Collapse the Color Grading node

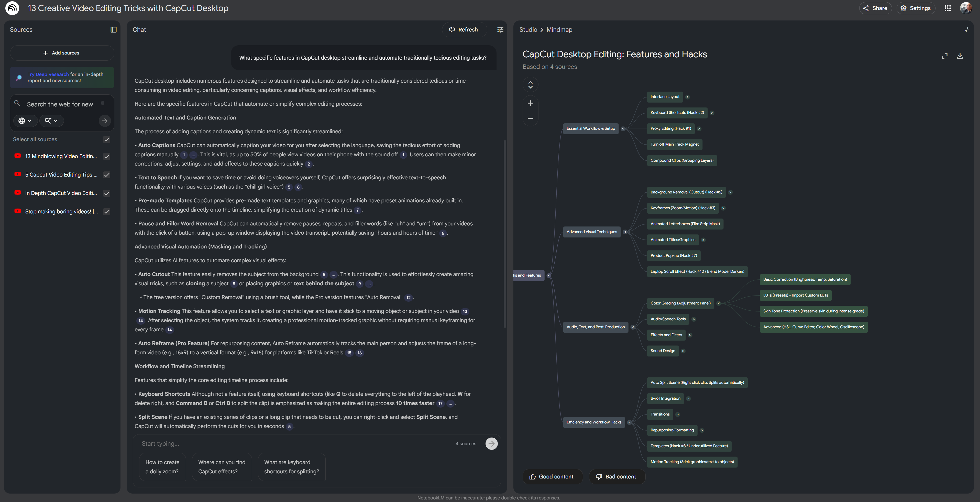(x=718, y=303)
